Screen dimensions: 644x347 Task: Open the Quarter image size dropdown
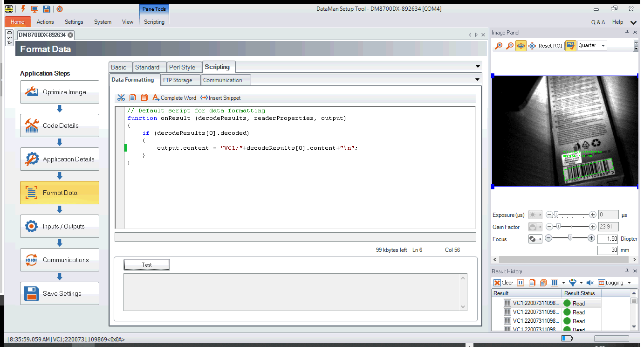tap(603, 46)
